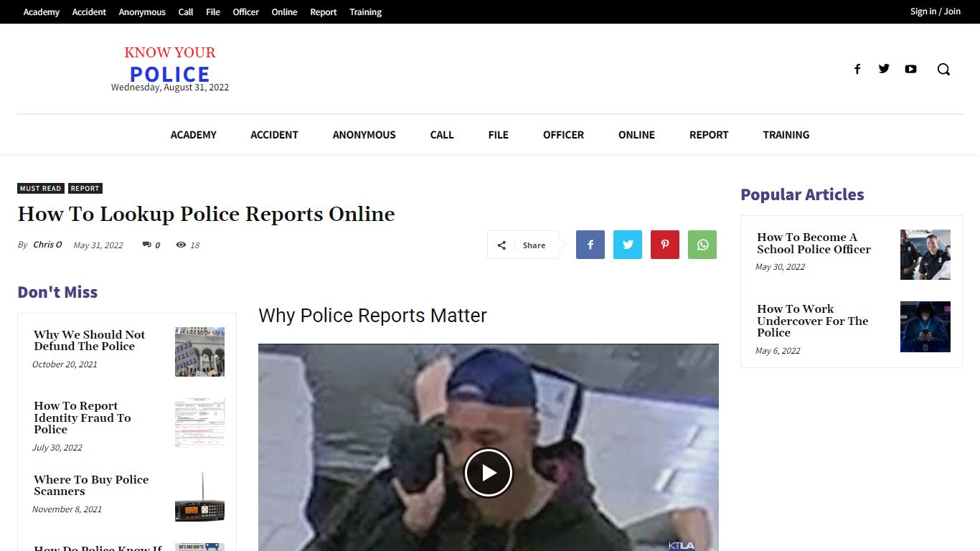Open Report in the top black bar
Viewport: 980px width, 551px height.
point(324,12)
